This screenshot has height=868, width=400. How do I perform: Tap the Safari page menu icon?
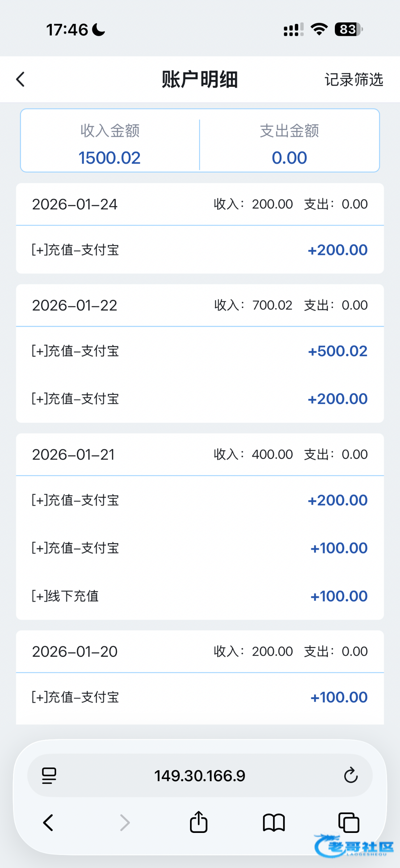49,776
